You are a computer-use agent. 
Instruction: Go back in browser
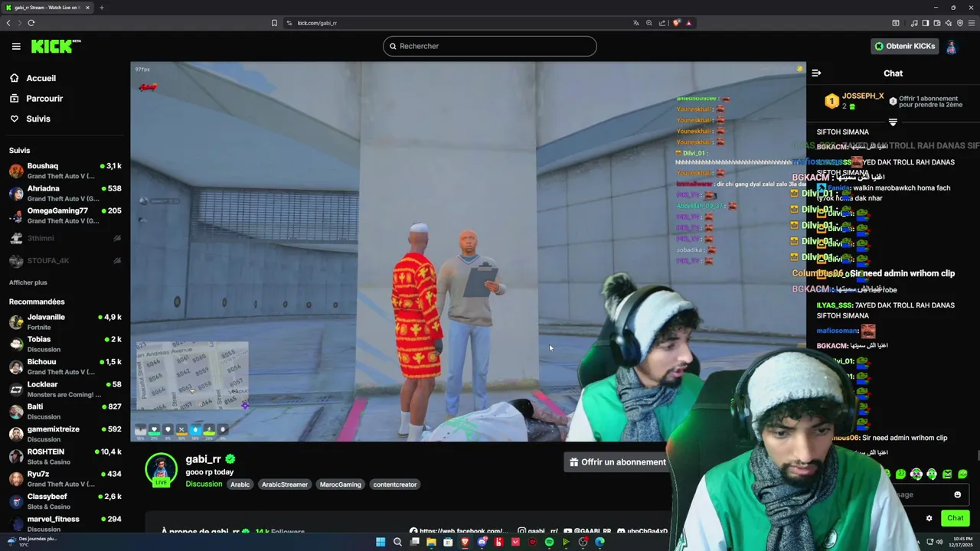[8, 23]
